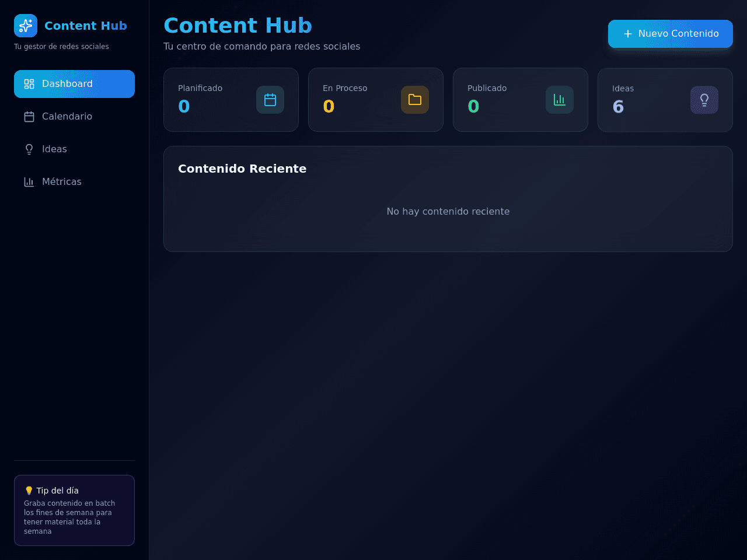
Task: Click the lightbulb icon in Ideas card
Action: (x=704, y=100)
